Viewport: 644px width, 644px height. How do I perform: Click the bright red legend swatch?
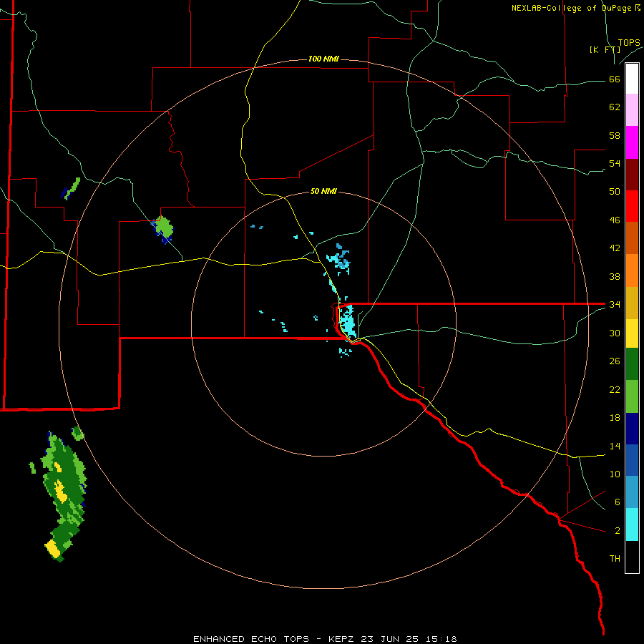(632, 206)
